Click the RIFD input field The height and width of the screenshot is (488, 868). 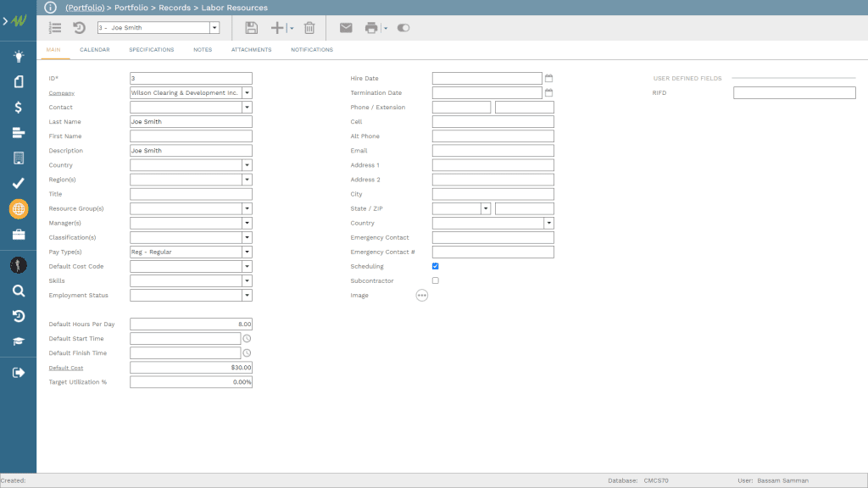[x=794, y=93]
